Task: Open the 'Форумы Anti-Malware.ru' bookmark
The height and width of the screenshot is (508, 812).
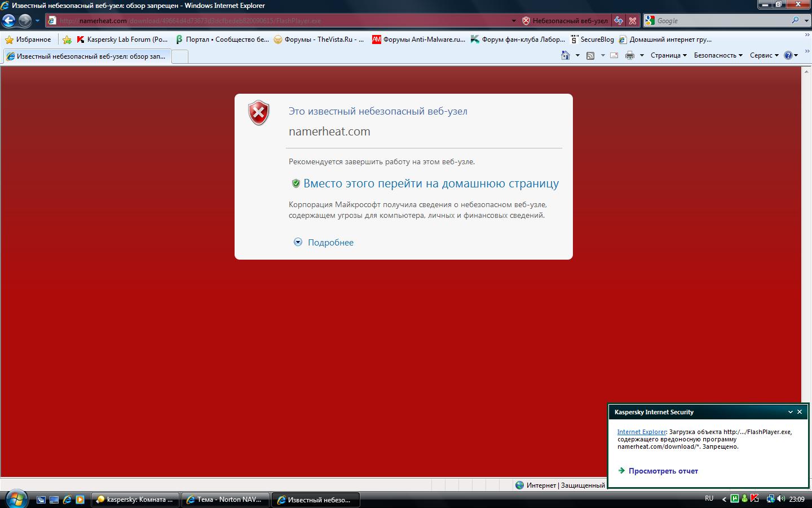Action: point(418,40)
